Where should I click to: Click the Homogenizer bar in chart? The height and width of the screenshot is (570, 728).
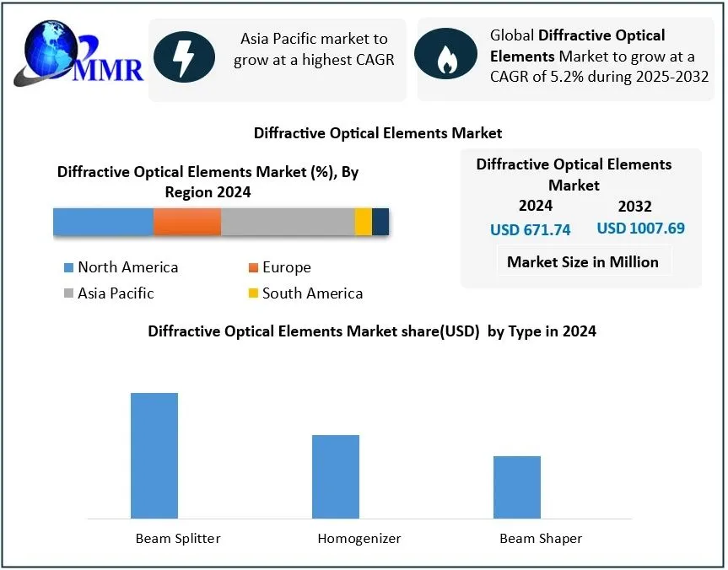click(336, 476)
